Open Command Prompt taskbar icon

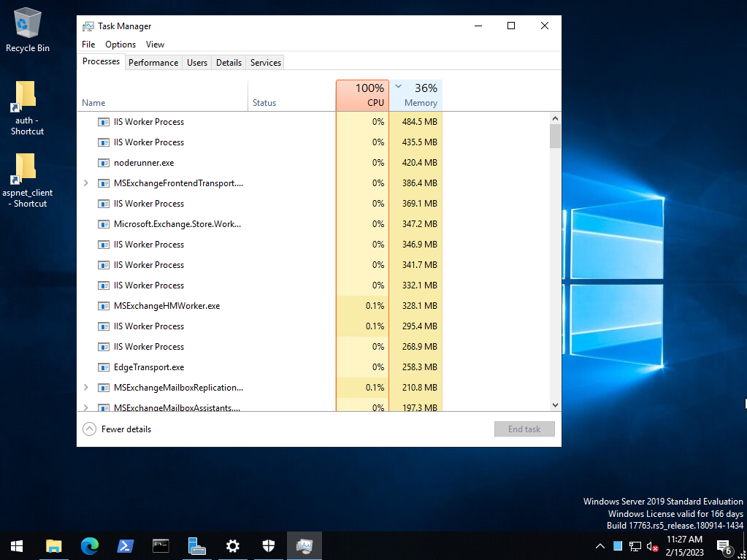coord(161,545)
